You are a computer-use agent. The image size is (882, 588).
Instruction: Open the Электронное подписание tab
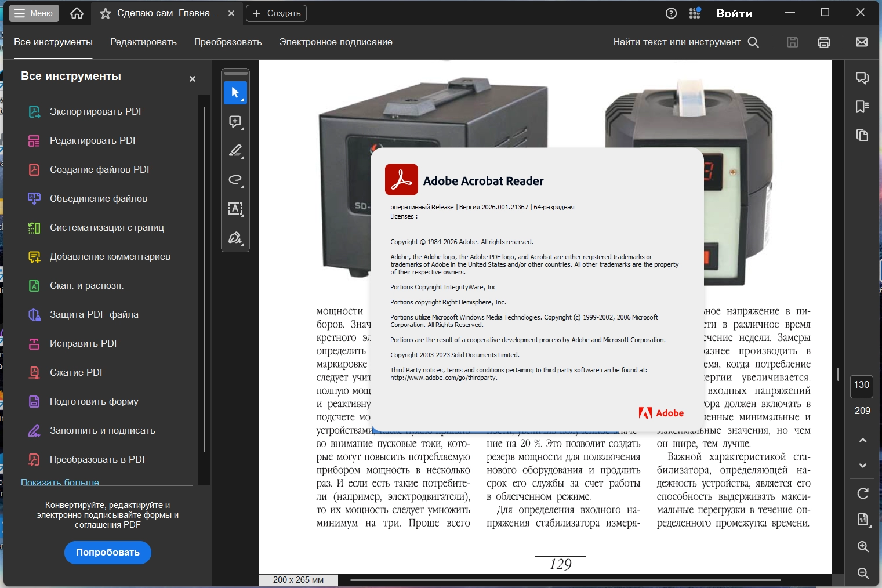pyautogui.click(x=336, y=42)
